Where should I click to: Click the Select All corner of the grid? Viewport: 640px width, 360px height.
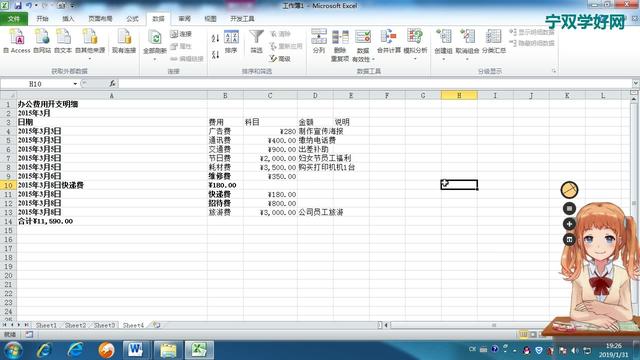[x=8, y=96]
